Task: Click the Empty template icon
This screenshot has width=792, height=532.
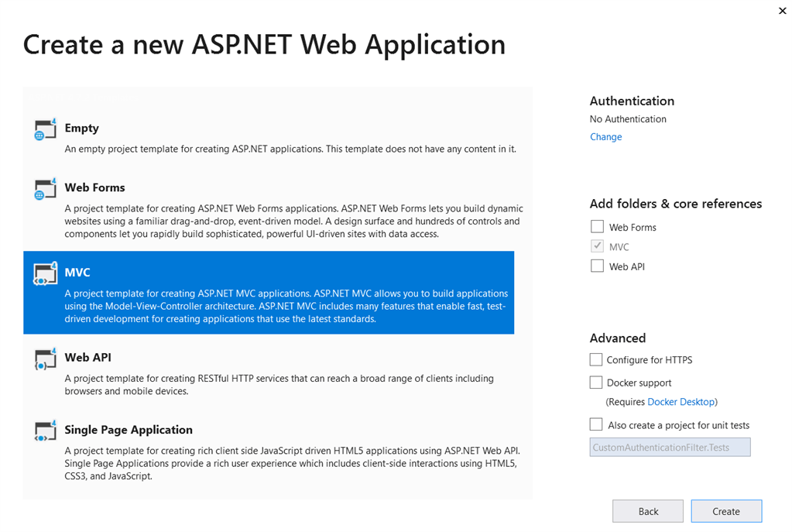Action: 45,129
